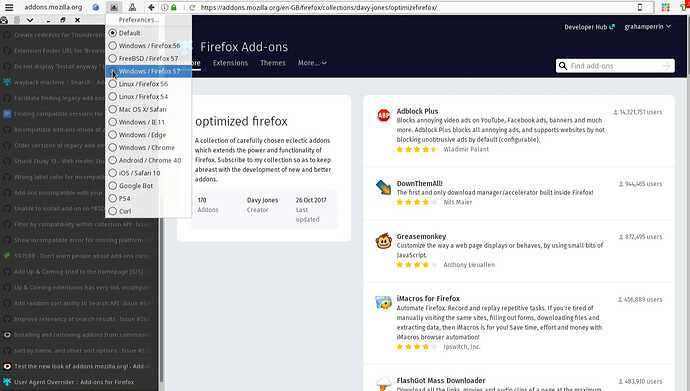Screen dimensions: 690x391
Task: Open the Adblock Plus add-on page
Action: click(x=417, y=111)
